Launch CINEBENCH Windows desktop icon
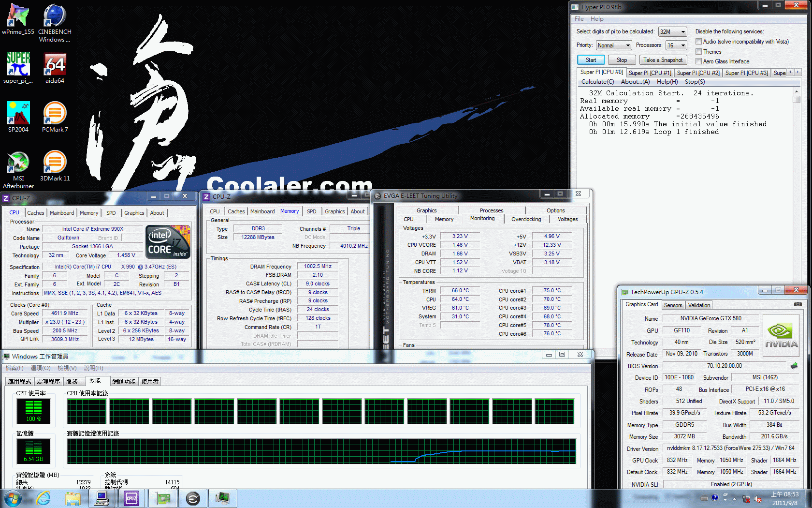 [55, 23]
